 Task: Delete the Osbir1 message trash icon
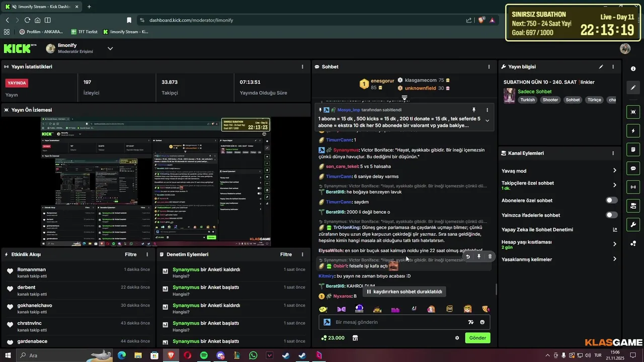pyautogui.click(x=490, y=256)
